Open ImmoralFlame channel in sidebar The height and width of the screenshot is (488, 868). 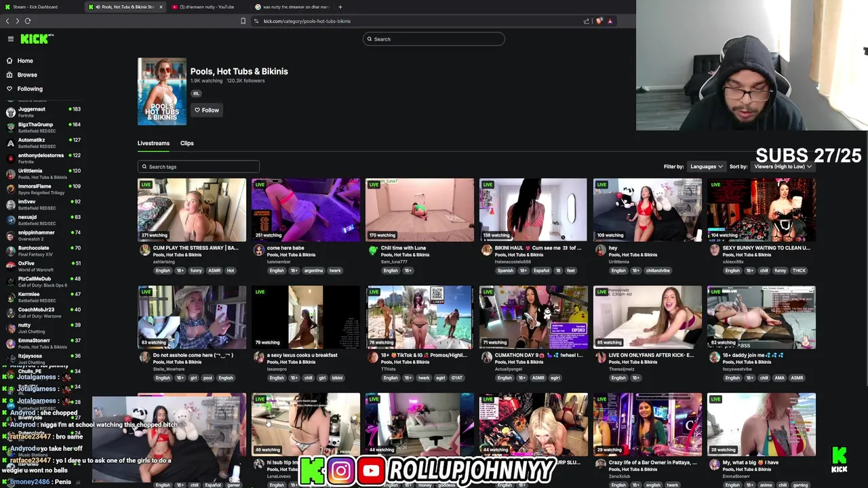[x=42, y=189]
